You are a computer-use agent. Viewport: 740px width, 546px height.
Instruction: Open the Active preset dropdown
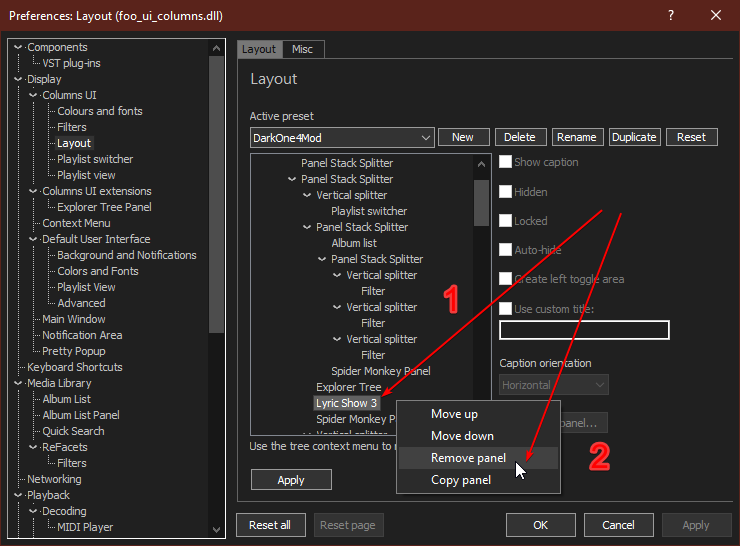pyautogui.click(x=342, y=137)
